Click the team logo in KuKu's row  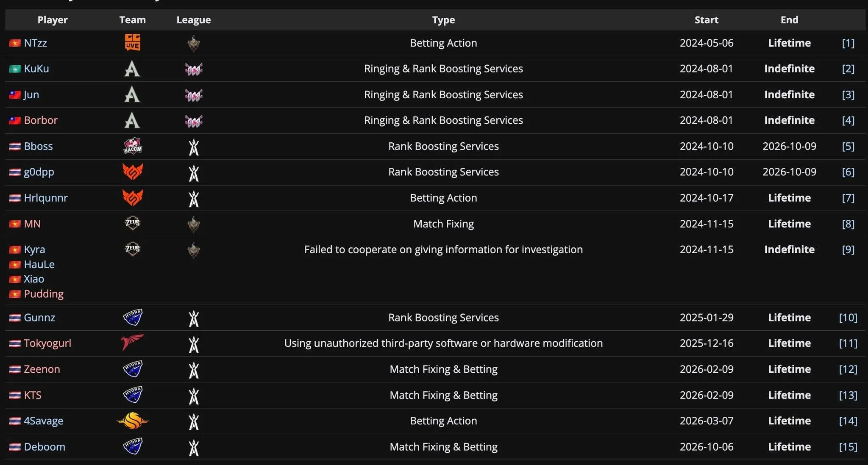point(132,69)
